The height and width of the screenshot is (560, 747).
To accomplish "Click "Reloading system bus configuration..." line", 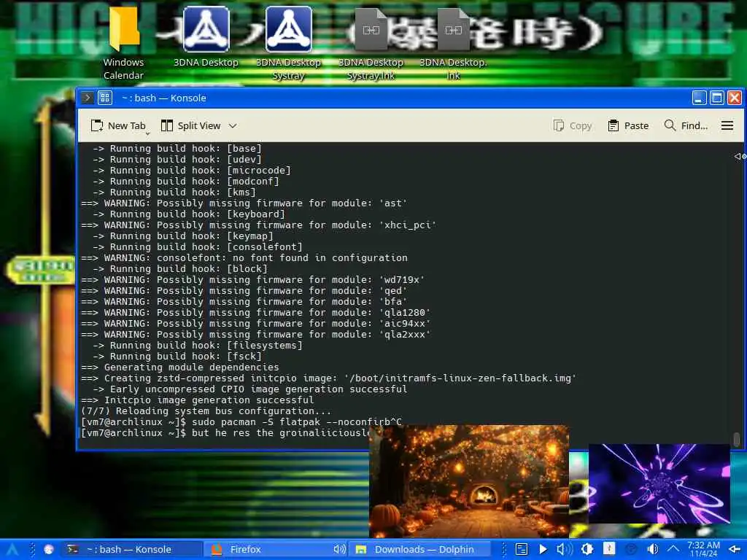I will pyautogui.click(x=206, y=411).
